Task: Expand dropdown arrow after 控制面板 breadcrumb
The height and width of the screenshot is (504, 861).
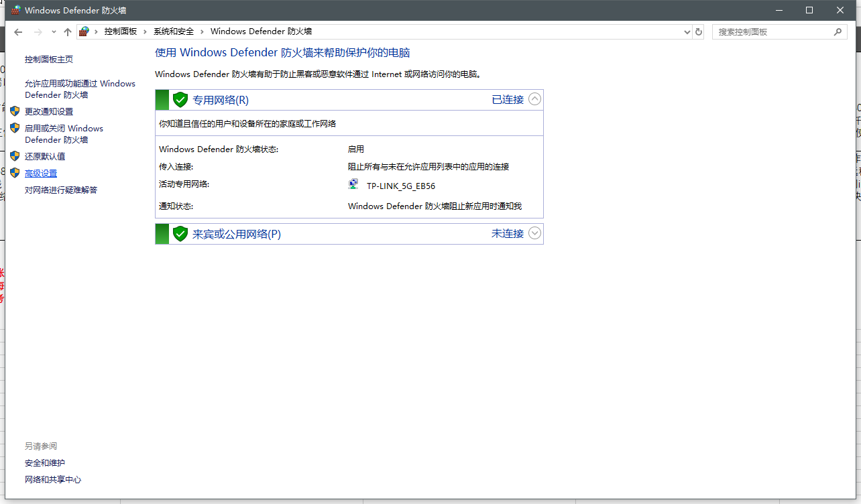Action: (x=145, y=31)
